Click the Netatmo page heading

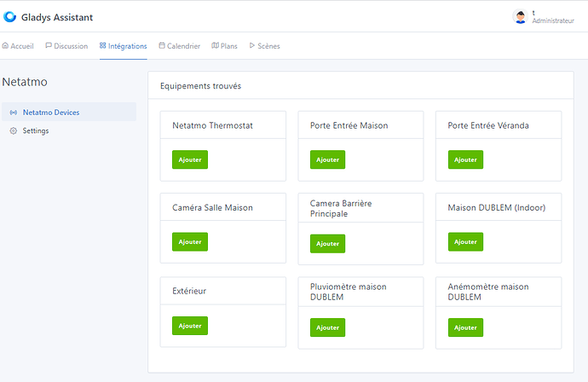pyautogui.click(x=25, y=82)
